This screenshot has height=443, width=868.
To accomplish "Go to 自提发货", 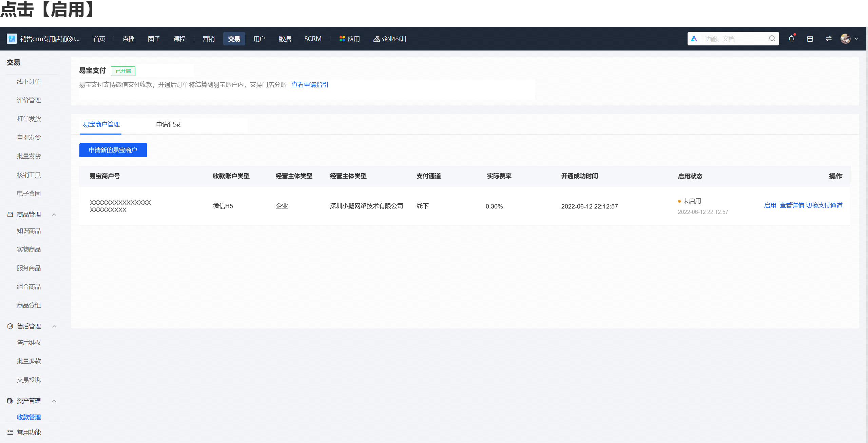I will coord(29,137).
